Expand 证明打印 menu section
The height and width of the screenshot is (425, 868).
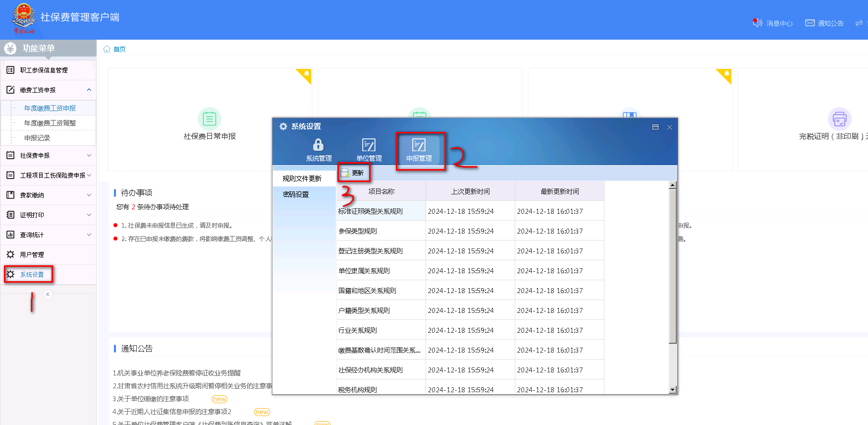coord(89,215)
